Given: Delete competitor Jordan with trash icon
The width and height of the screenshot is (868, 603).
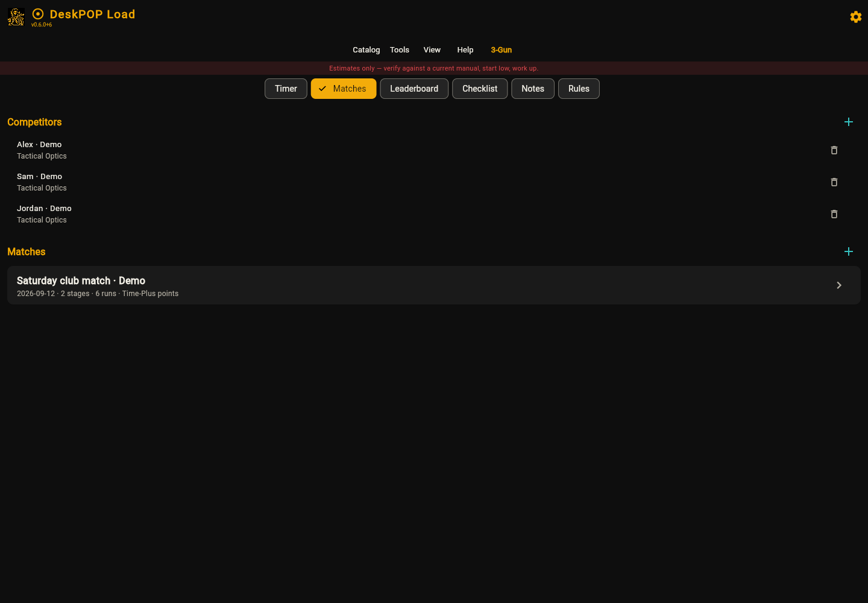Looking at the screenshot, I should [834, 214].
